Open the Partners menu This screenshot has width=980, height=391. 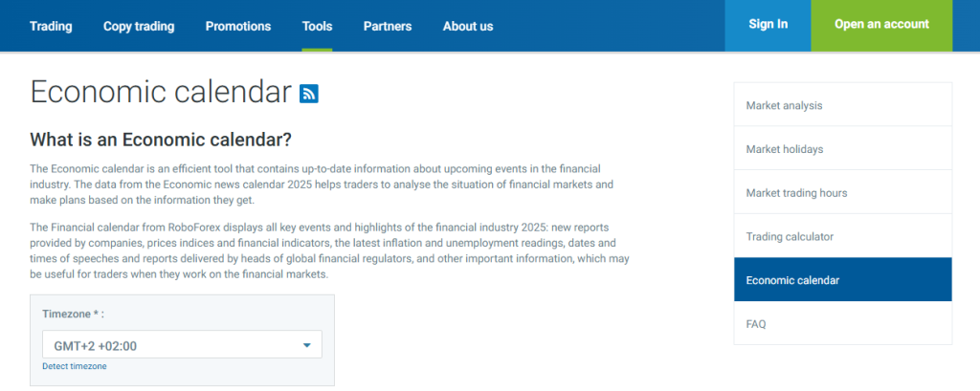click(388, 26)
